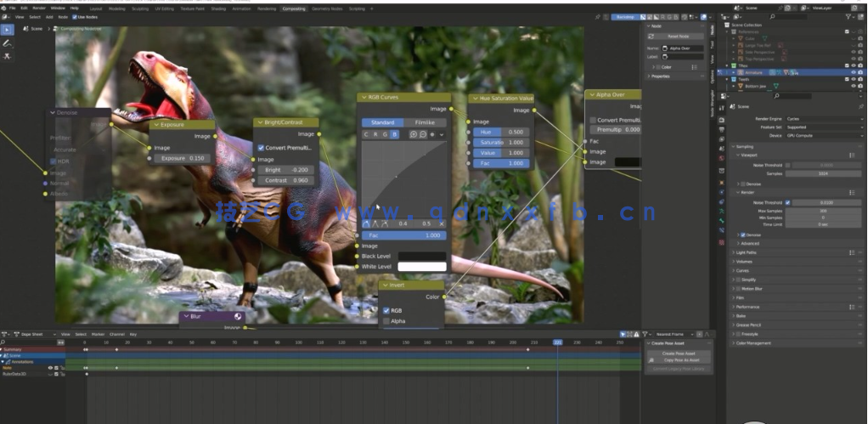Delete curve point with X button
The height and width of the screenshot is (424, 868).
tap(441, 223)
